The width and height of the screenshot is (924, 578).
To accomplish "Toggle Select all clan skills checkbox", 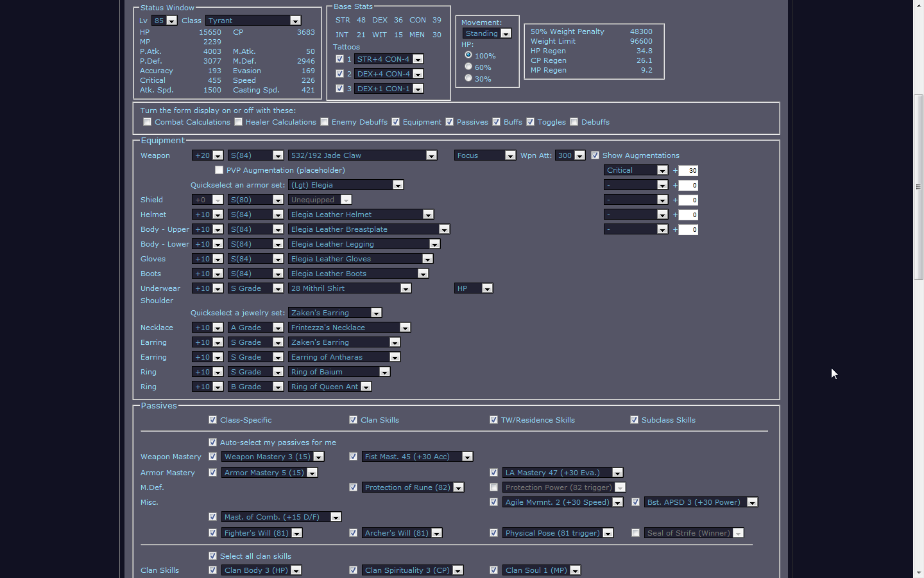I will pyautogui.click(x=213, y=556).
